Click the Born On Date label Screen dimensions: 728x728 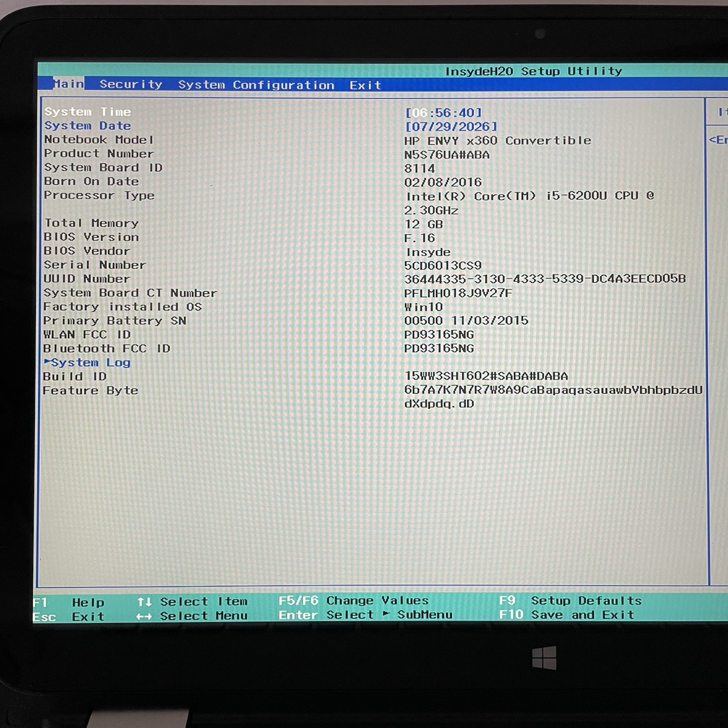[91, 181]
